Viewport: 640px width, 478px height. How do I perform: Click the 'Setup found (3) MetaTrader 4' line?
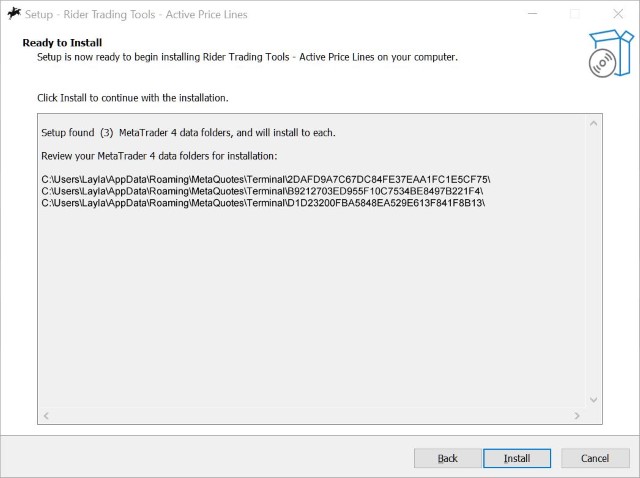188,133
